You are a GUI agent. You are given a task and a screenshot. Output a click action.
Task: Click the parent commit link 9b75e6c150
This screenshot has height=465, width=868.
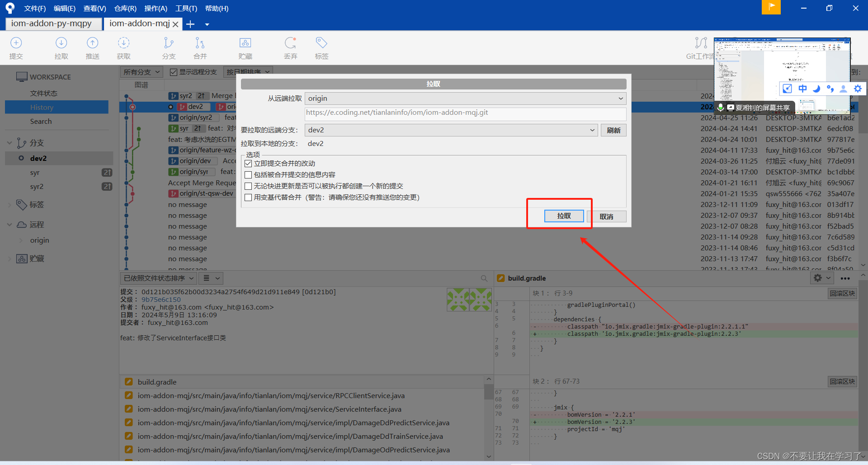(160, 299)
